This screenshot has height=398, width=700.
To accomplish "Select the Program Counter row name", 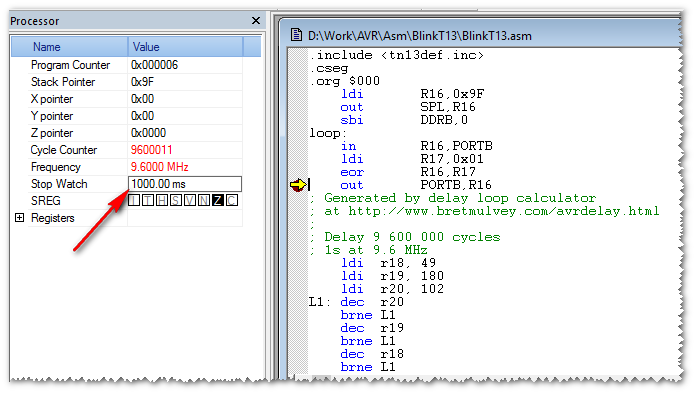I will point(70,65).
